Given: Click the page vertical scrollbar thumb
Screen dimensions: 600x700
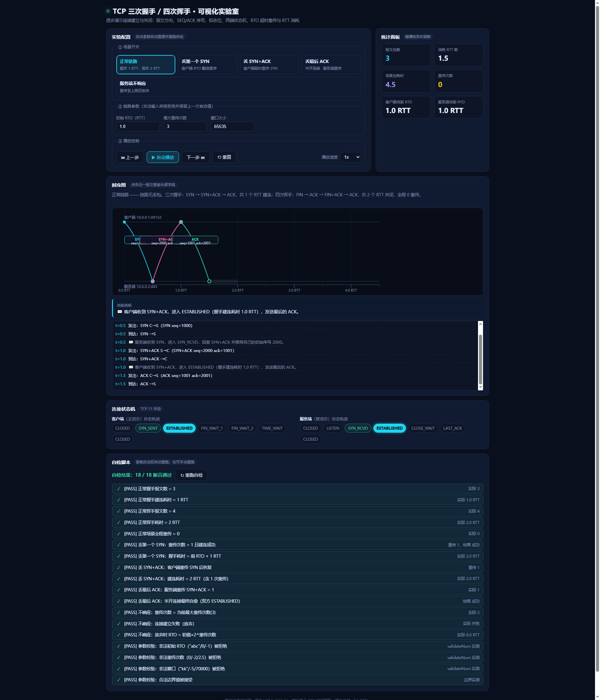Looking at the screenshot, I should [597, 338].
